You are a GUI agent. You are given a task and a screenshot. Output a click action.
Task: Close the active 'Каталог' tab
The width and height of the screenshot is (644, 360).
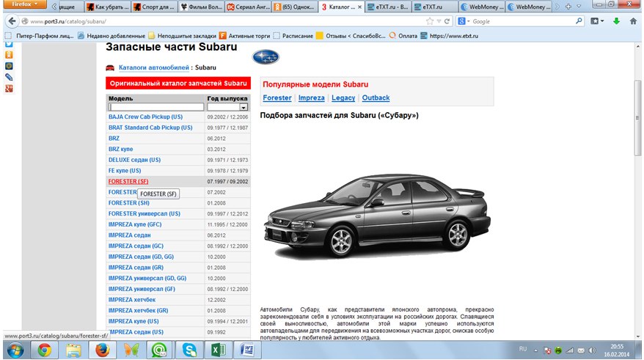tap(360, 7)
